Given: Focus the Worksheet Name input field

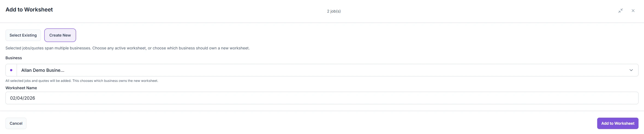Looking at the screenshot, I should [x=322, y=98].
